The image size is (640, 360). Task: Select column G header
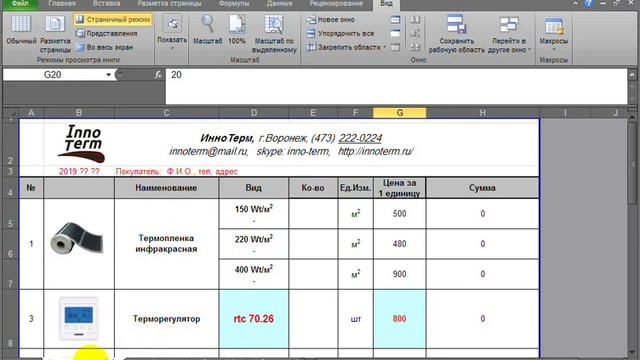[x=400, y=113]
